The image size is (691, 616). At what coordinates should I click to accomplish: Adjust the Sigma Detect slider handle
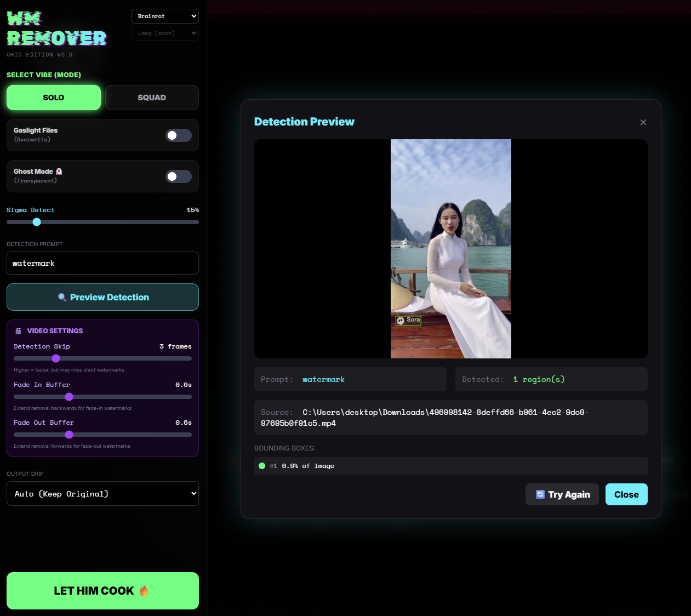[x=37, y=222]
